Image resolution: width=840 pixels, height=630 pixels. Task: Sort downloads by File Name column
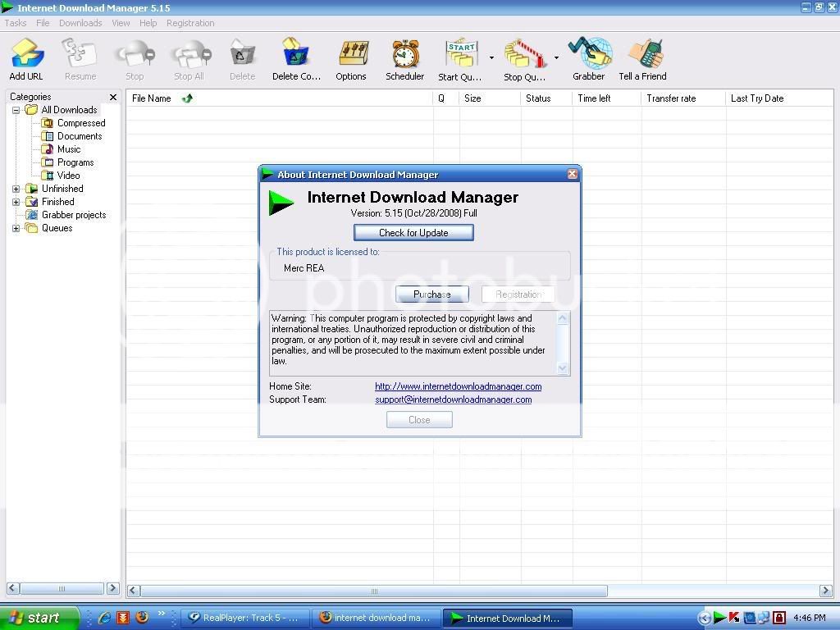pyautogui.click(x=280, y=98)
